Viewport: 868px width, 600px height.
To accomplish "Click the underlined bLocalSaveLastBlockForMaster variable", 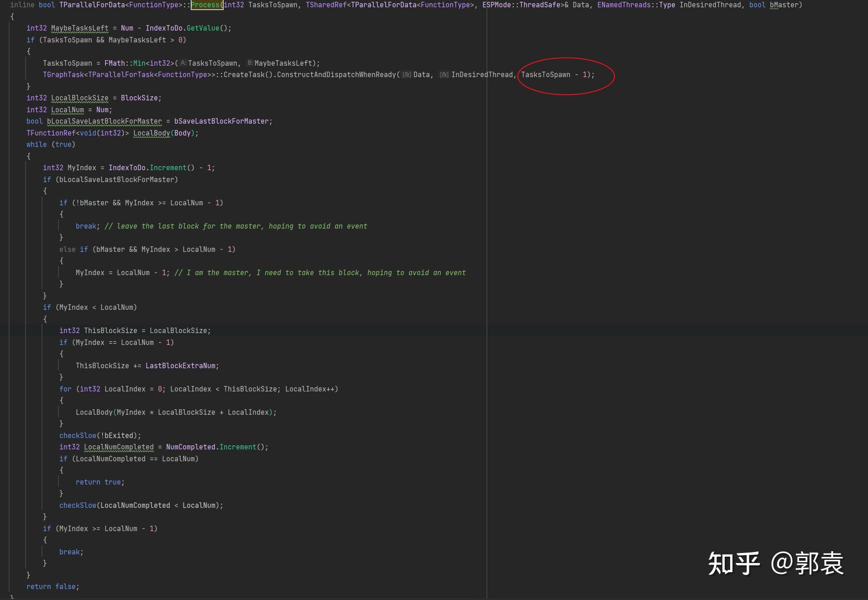I will (x=103, y=121).
